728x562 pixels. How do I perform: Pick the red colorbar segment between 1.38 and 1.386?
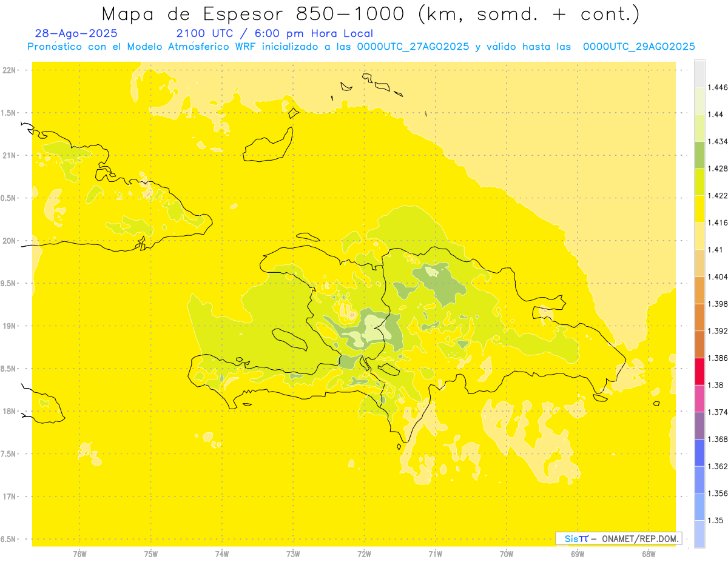coord(699,372)
